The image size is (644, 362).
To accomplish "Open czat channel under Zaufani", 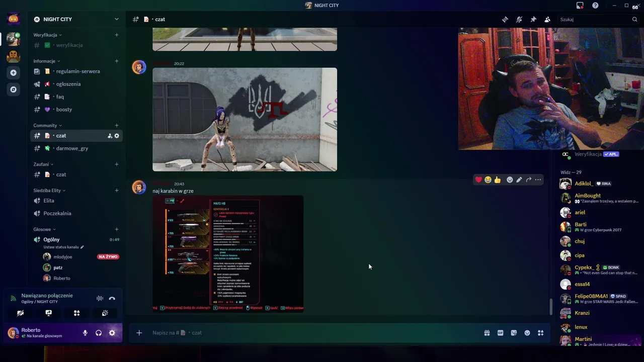I will point(76,174).
